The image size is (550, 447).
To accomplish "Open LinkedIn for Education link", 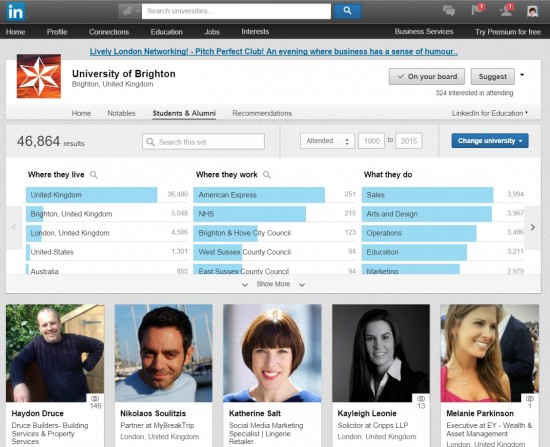I will (x=489, y=113).
